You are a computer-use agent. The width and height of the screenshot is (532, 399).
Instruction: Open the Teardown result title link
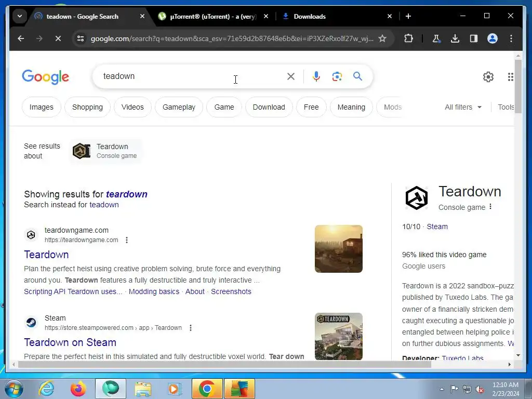click(x=46, y=255)
